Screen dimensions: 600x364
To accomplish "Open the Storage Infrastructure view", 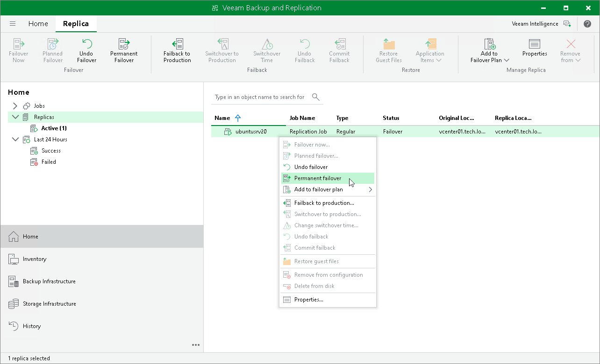I will [x=102, y=304].
